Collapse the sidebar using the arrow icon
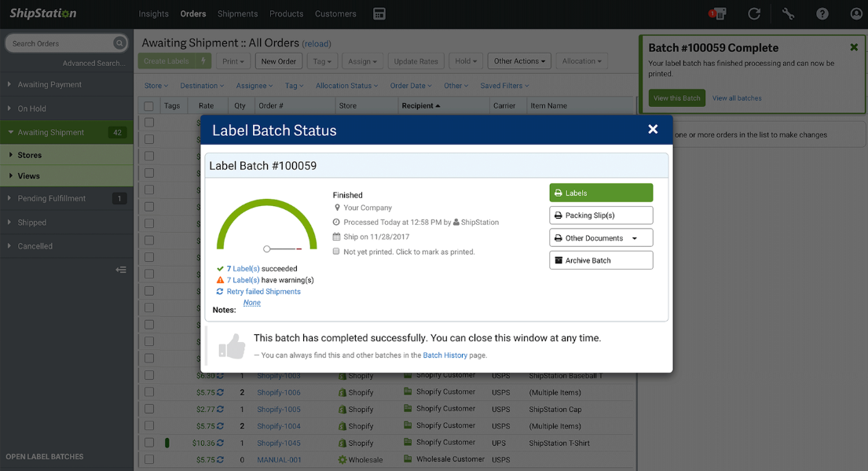Image resolution: width=868 pixels, height=471 pixels. pos(121,270)
